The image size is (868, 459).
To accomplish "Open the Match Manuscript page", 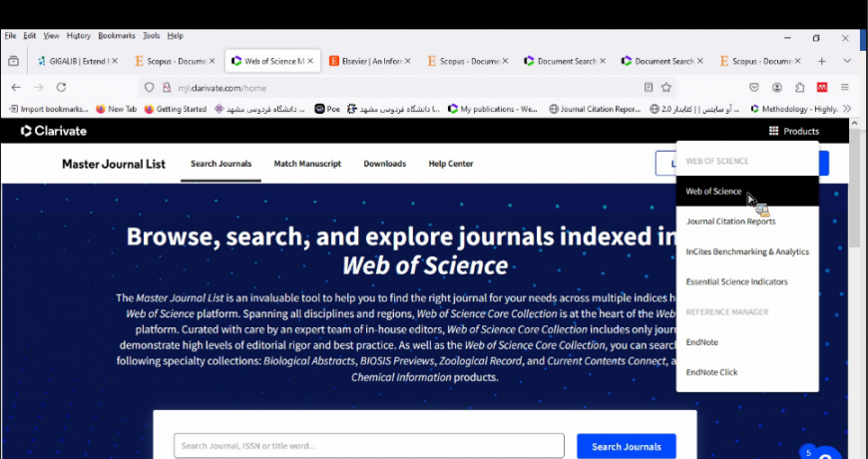I will pyautogui.click(x=307, y=164).
